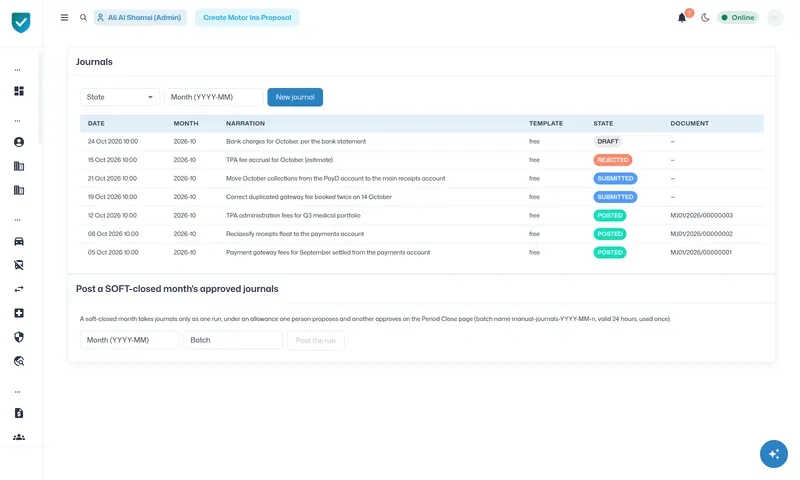Image resolution: width=800 pixels, height=480 pixels.
Task: Click the REJECTED state badge
Action: (613, 160)
